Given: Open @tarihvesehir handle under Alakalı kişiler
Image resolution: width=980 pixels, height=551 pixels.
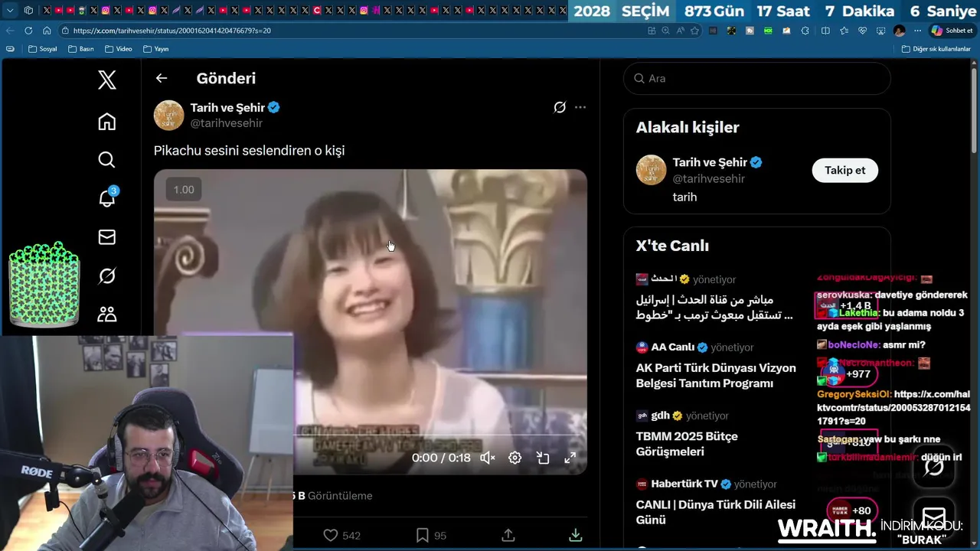Looking at the screenshot, I should 708,178.
